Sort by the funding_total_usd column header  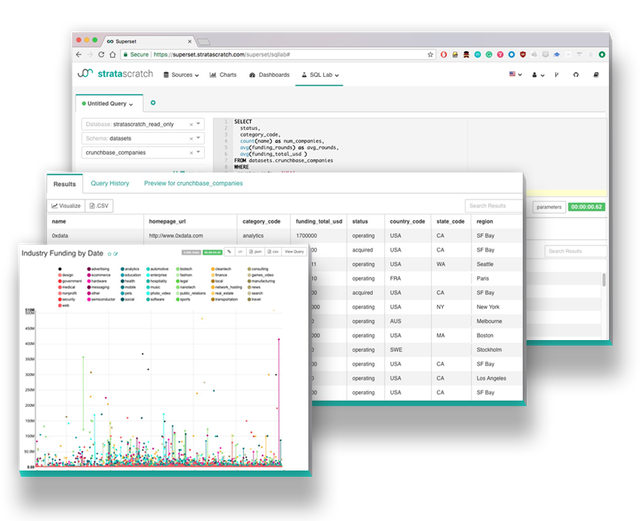click(x=319, y=221)
